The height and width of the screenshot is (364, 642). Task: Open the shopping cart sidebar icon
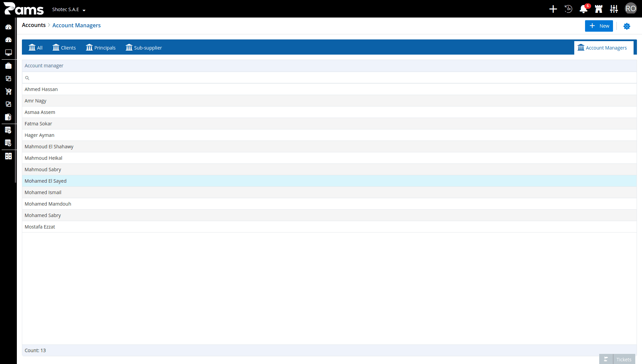(8, 91)
